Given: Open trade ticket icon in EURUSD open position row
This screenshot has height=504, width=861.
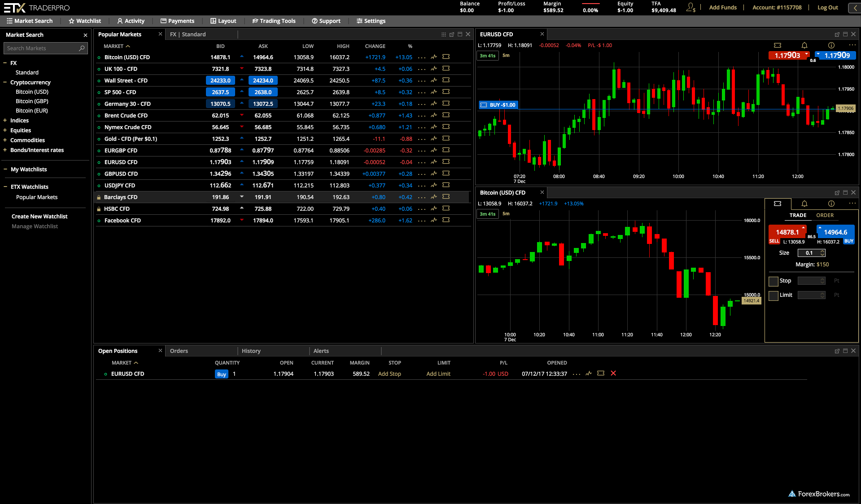Looking at the screenshot, I should pyautogui.click(x=601, y=374).
